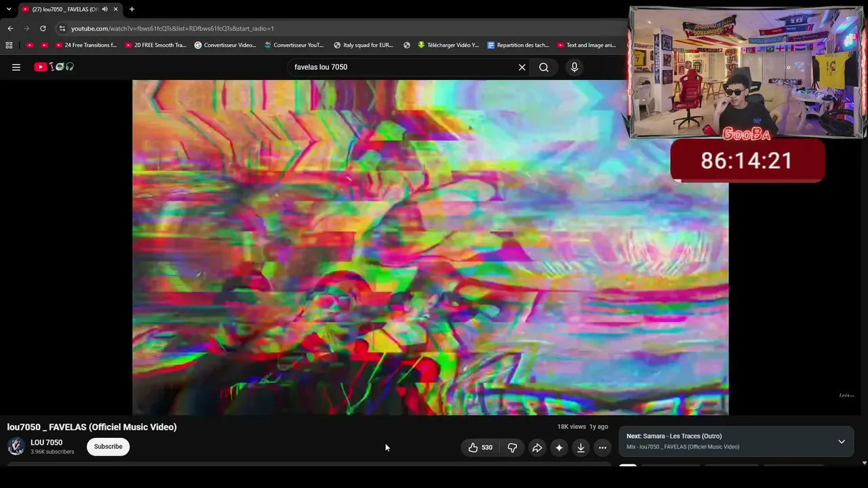Focus the browser address bar URL
This screenshot has width=868, height=488.
[172, 28]
